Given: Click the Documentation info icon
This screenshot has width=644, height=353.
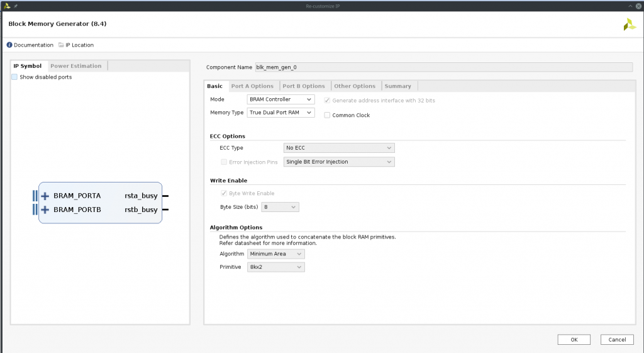Looking at the screenshot, I should [9, 45].
